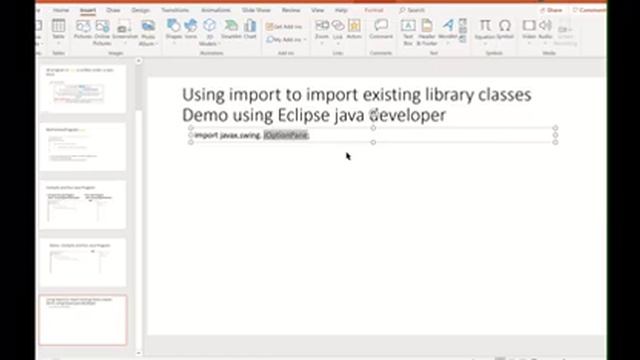
Task: Open the Format contextual tab
Action: [373, 10]
